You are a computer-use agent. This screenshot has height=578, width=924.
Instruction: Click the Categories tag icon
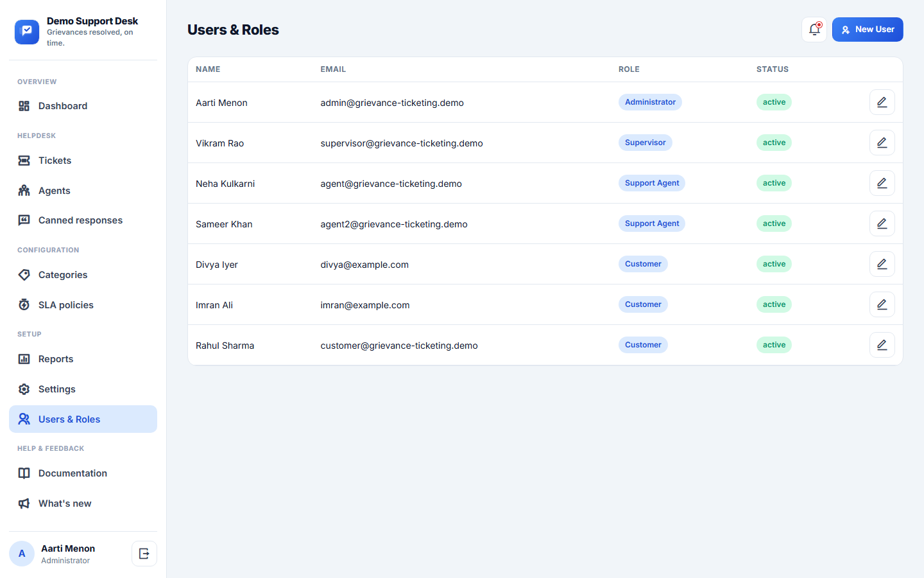24,275
